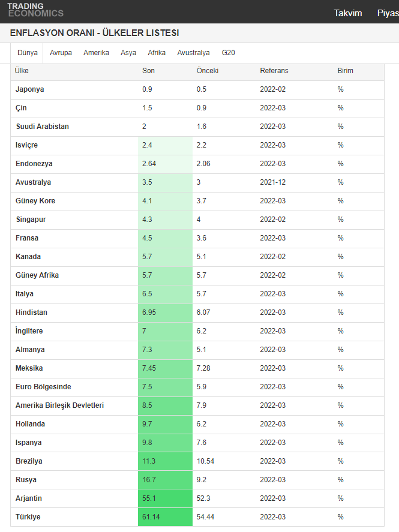Click the Ülke column header
Viewport: 399px width, 532px height.
22,71
